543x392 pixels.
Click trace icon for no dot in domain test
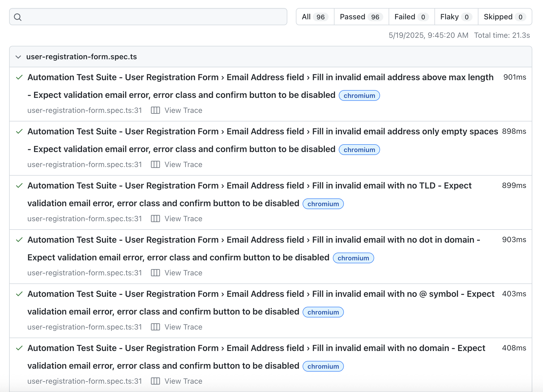tap(155, 273)
